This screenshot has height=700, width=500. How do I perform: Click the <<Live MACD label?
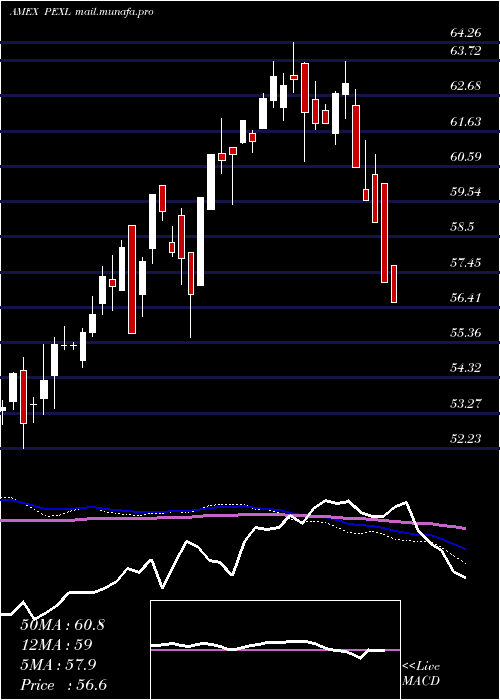pos(421,674)
